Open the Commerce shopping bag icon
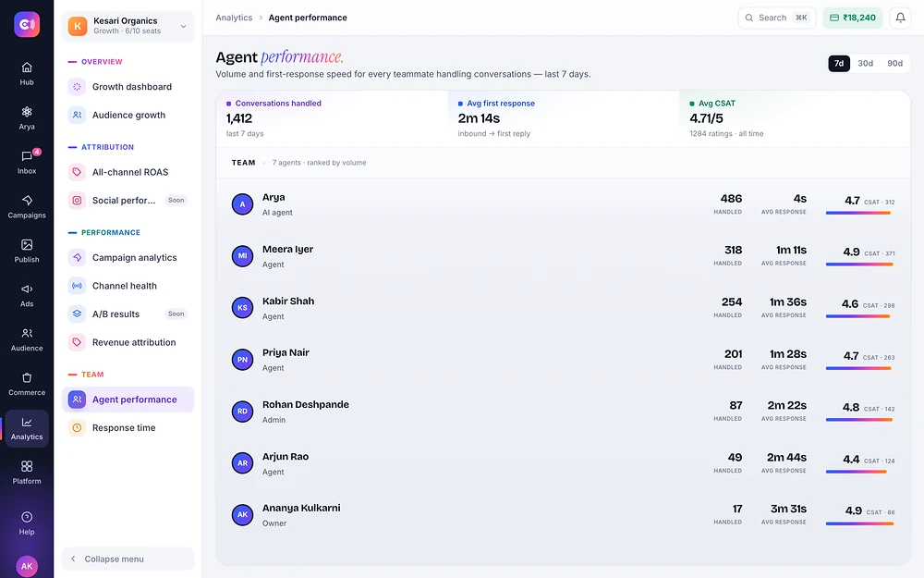The image size is (924, 578). [x=27, y=384]
